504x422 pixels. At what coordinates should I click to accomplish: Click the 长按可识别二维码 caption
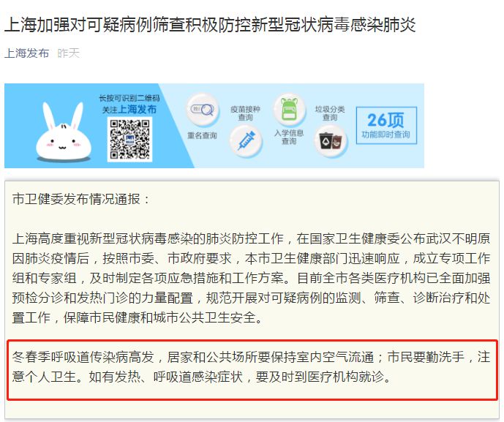pos(129,98)
